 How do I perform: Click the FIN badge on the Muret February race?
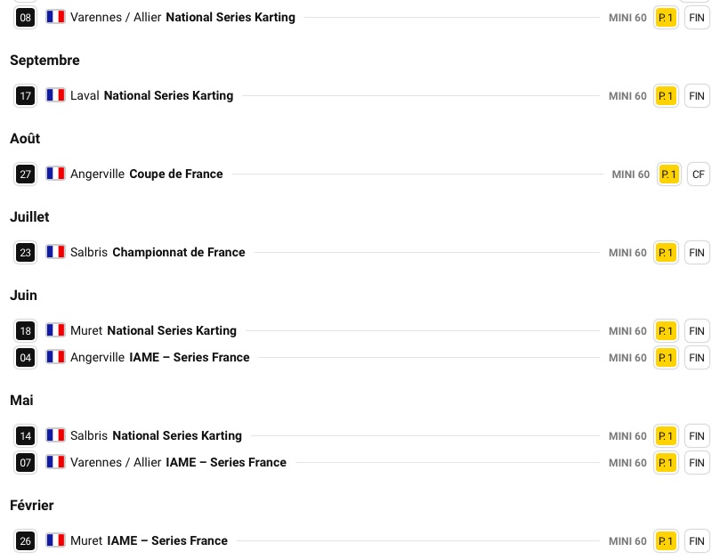(697, 541)
